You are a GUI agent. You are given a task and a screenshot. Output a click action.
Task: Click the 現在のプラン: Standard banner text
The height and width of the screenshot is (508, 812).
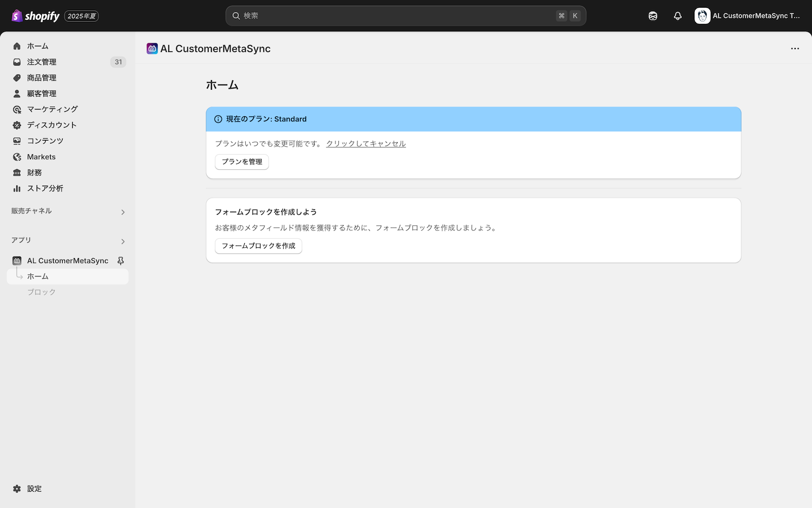click(x=267, y=119)
